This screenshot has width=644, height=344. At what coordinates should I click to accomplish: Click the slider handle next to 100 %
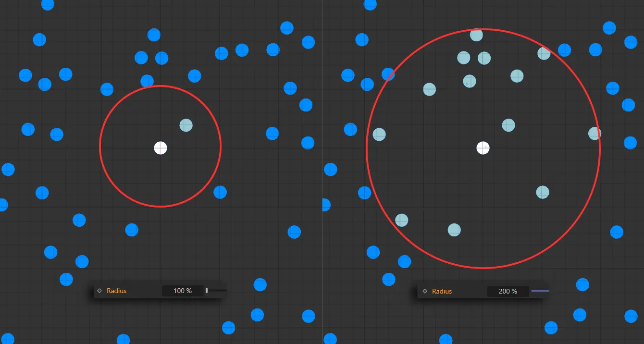[x=207, y=290]
